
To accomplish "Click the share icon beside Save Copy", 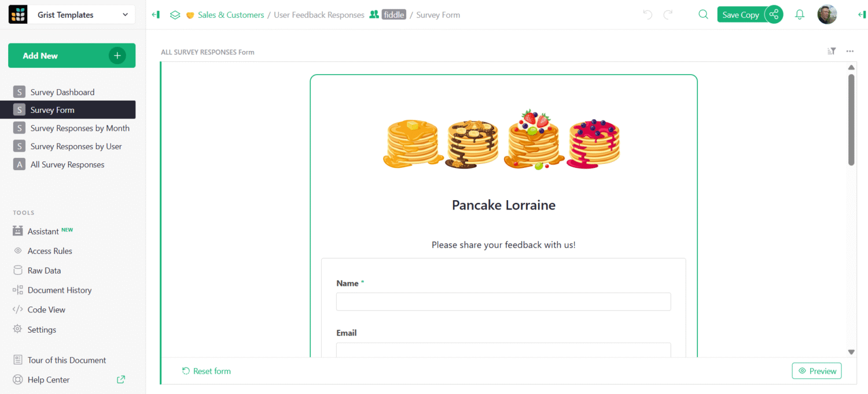I will [774, 15].
